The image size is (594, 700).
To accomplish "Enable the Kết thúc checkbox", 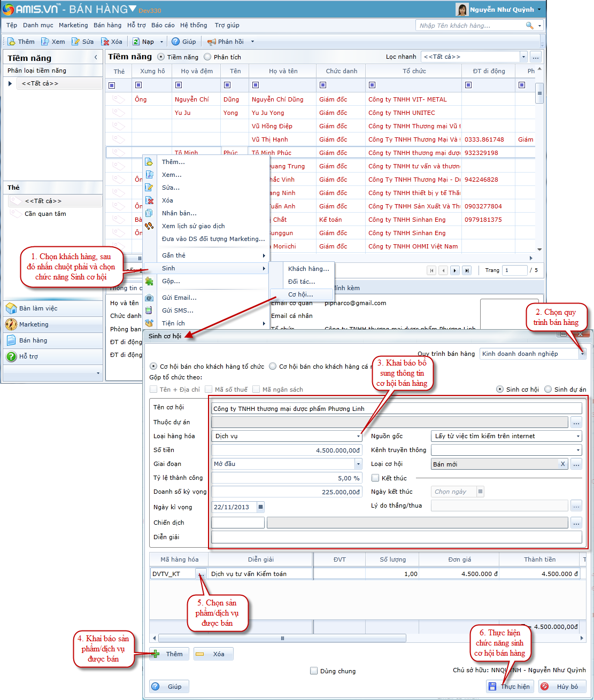I will [375, 478].
